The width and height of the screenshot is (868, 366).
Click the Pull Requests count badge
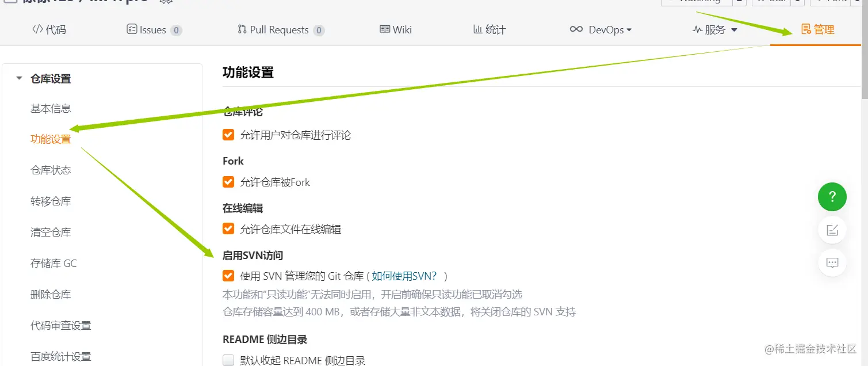pyautogui.click(x=319, y=30)
